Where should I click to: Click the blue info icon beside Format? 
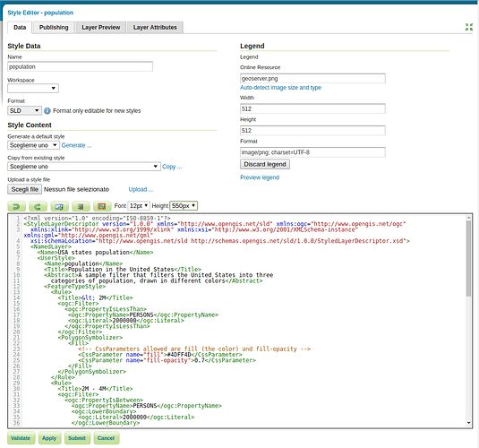click(47, 111)
